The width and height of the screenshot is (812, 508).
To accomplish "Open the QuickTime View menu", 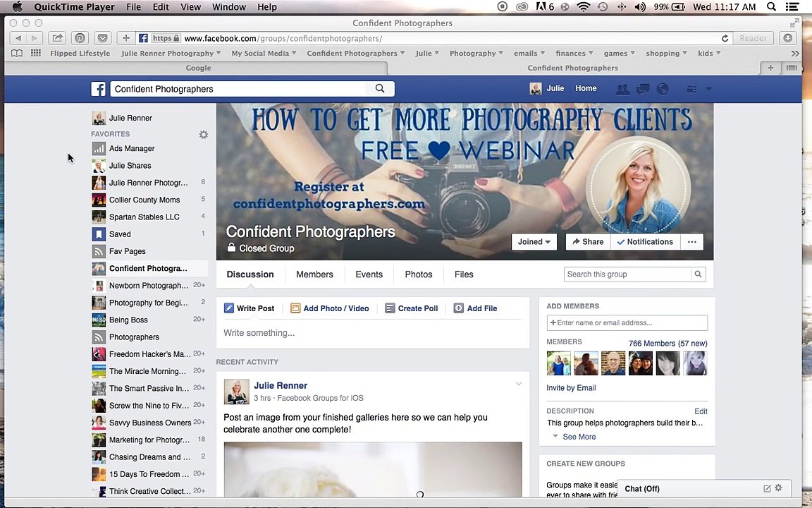I will click(x=190, y=7).
